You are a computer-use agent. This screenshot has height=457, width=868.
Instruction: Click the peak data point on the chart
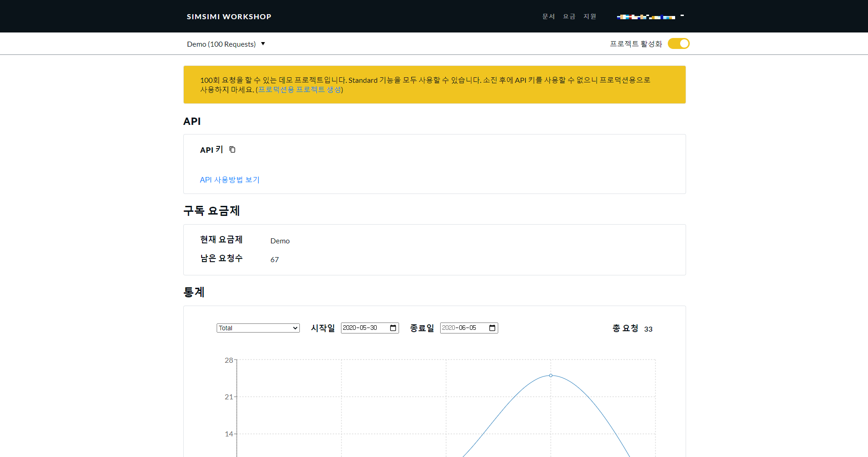[551, 376]
